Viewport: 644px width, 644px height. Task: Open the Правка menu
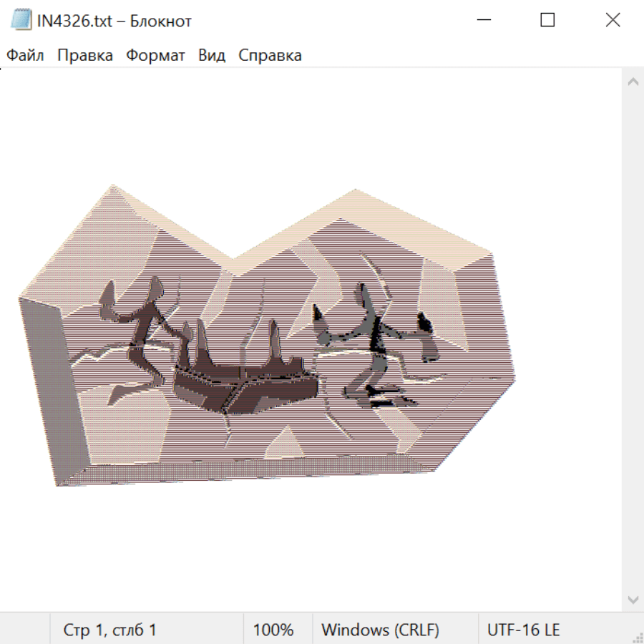(85, 56)
